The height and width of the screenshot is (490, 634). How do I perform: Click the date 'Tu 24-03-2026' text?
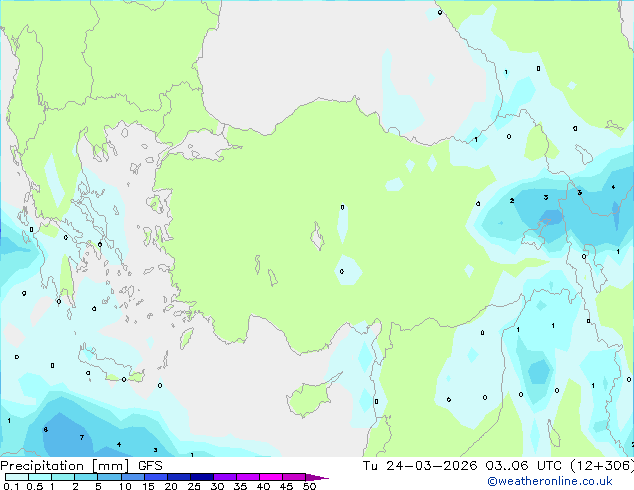click(420, 466)
